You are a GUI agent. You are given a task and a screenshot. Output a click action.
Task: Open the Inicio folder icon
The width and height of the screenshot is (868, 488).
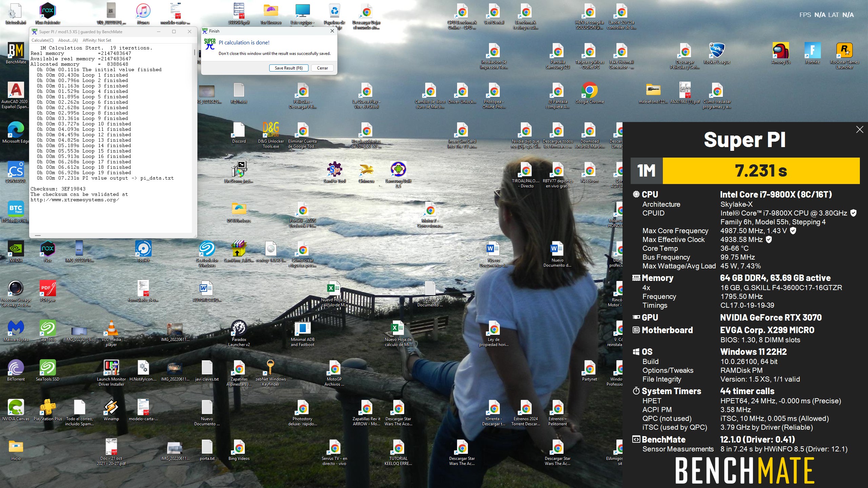[16, 450]
